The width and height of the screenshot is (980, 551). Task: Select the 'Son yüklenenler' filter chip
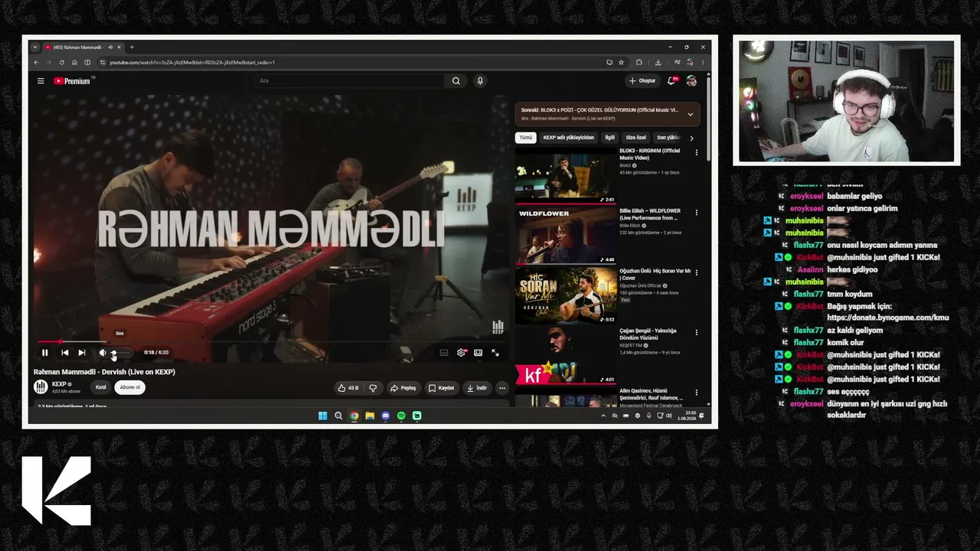pyautogui.click(x=668, y=138)
